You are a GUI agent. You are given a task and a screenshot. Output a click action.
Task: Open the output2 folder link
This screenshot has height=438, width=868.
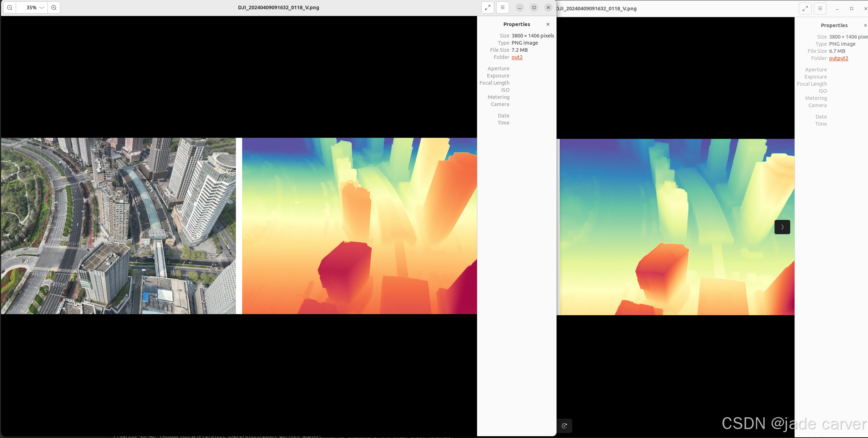pos(838,58)
